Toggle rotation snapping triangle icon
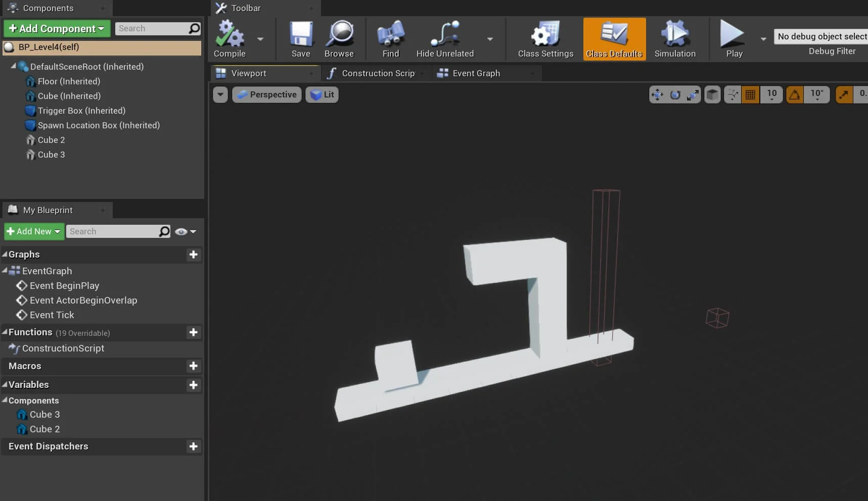 point(795,94)
